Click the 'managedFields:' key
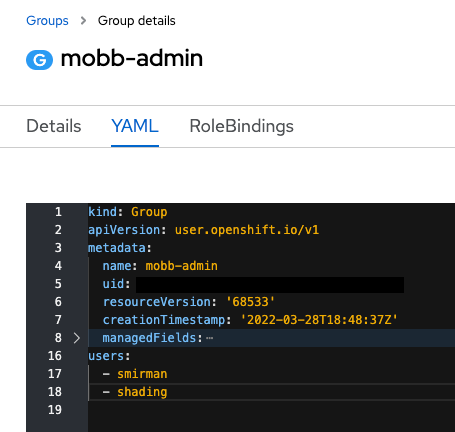The width and height of the screenshot is (455, 432). click(x=152, y=338)
